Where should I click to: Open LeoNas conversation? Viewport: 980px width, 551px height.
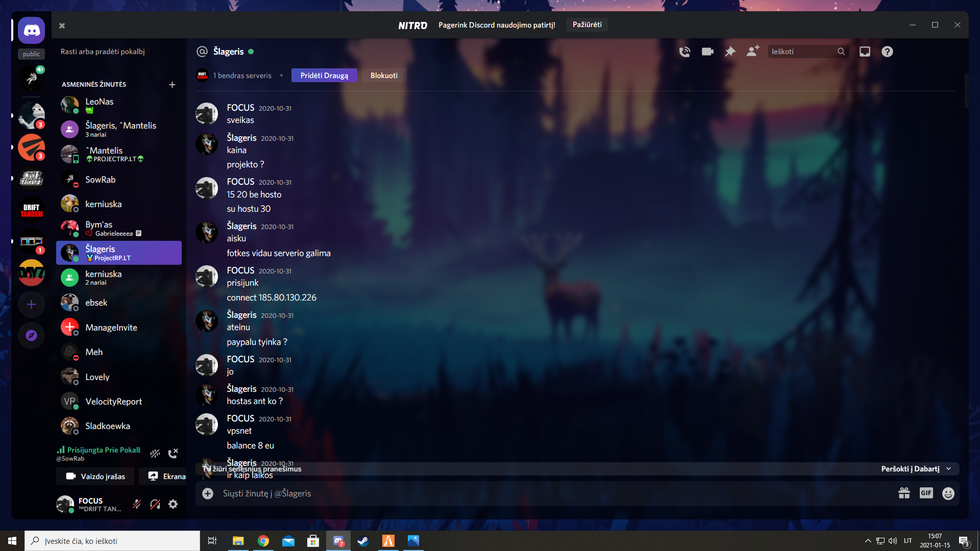[x=118, y=105]
